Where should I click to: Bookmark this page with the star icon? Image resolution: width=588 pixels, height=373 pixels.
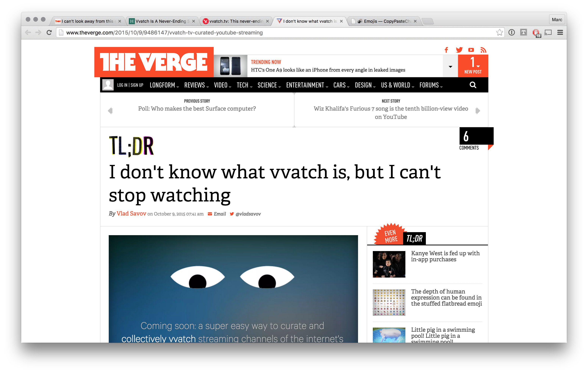500,32
